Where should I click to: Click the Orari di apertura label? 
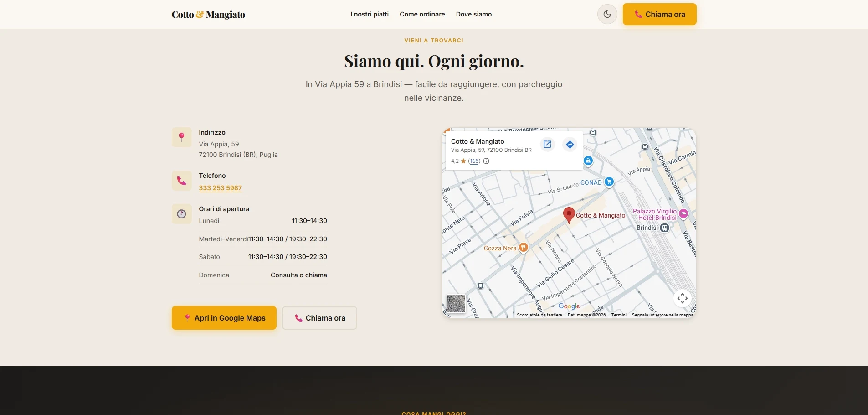point(224,209)
